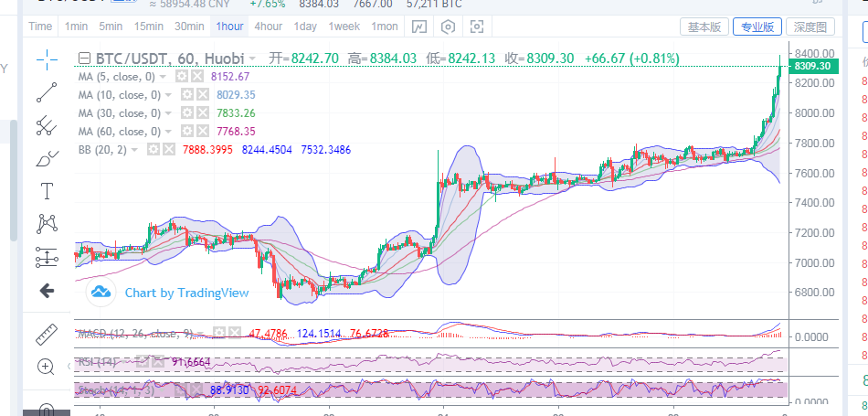Select the ruler measure tool
The image size is (868, 416).
point(47,334)
